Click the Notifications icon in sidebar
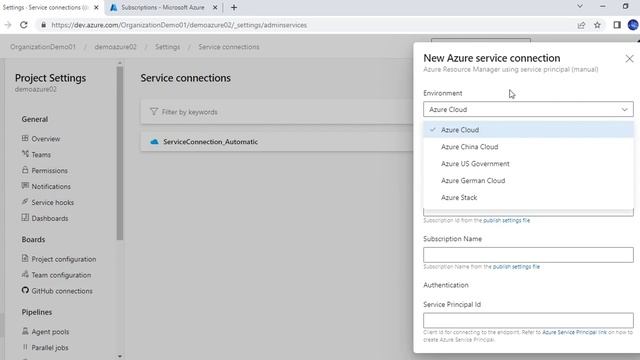 pyautogui.click(x=25, y=186)
